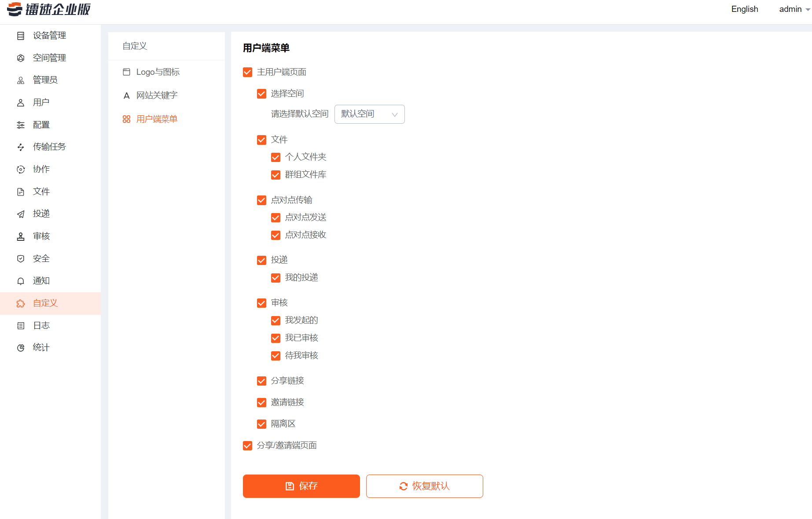Uncheck 分享/邀请端页面 checkbox
812x519 pixels.
tap(247, 445)
